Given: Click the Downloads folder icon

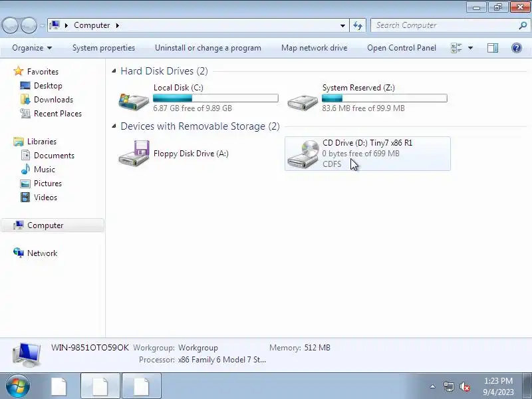Looking at the screenshot, I should [25, 99].
